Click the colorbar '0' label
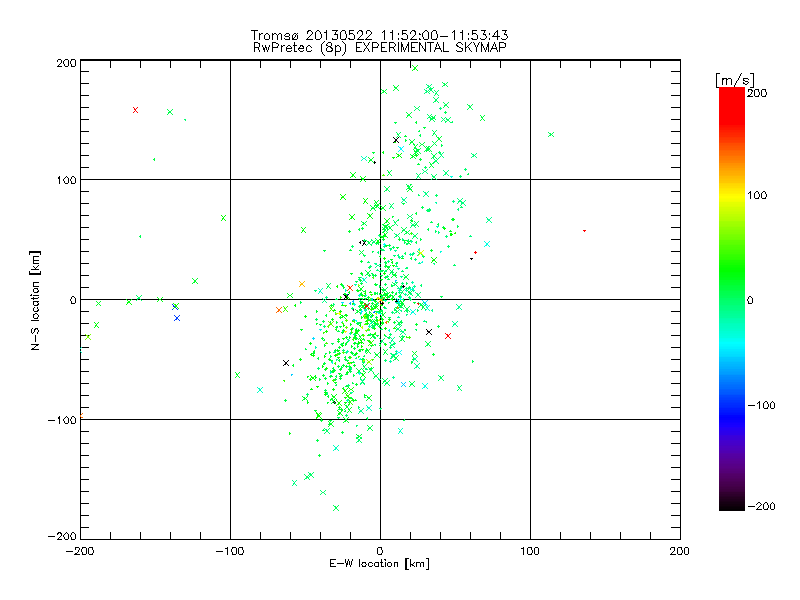The width and height of the screenshot is (800, 600). point(750,300)
